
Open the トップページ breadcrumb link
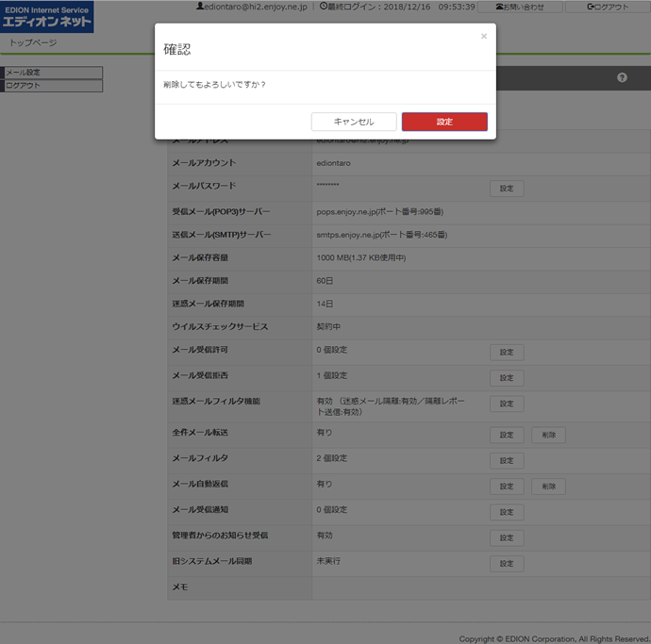(33, 43)
